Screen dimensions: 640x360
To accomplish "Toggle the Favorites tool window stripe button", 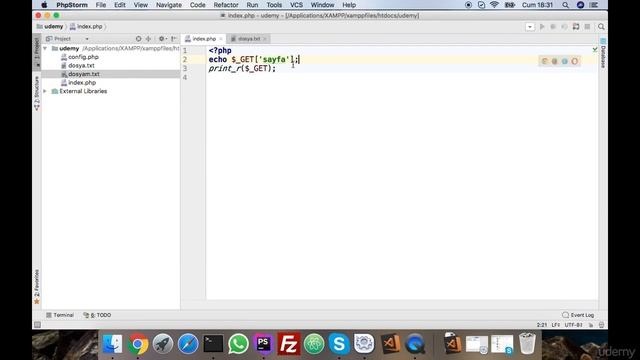I will [x=37, y=287].
